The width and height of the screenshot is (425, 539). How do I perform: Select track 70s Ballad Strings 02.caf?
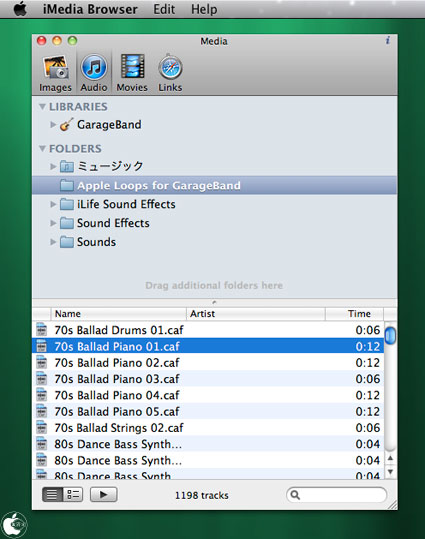tap(208, 427)
